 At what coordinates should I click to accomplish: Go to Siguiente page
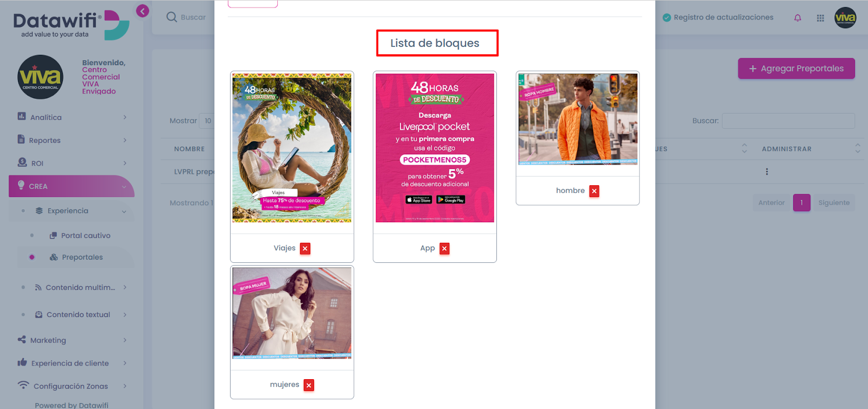coord(834,203)
